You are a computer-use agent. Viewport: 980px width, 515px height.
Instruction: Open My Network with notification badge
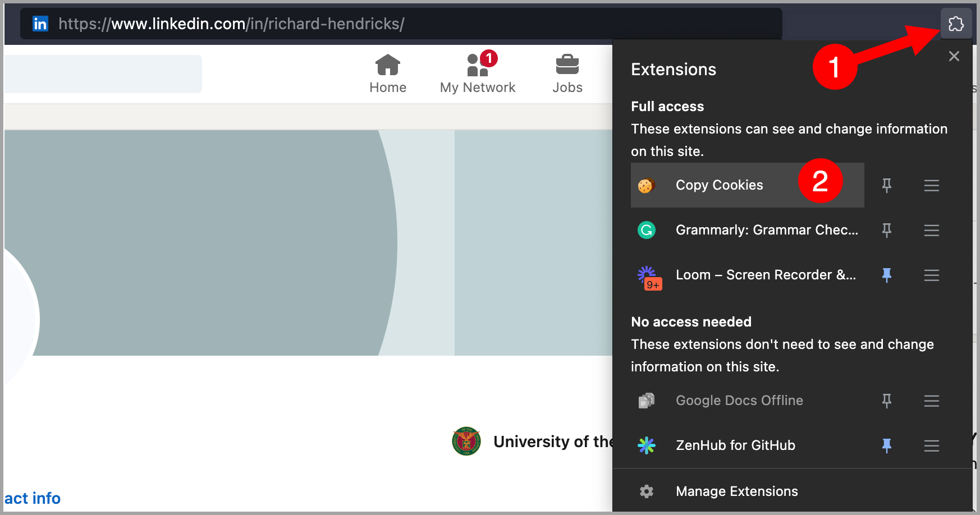[478, 74]
